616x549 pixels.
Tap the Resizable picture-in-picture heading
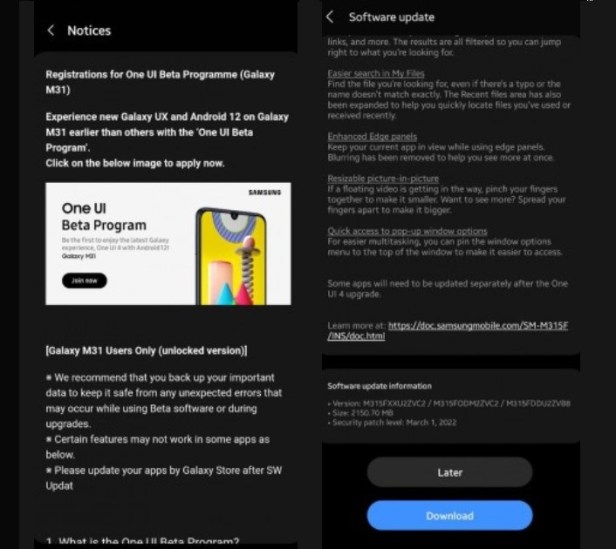383,178
